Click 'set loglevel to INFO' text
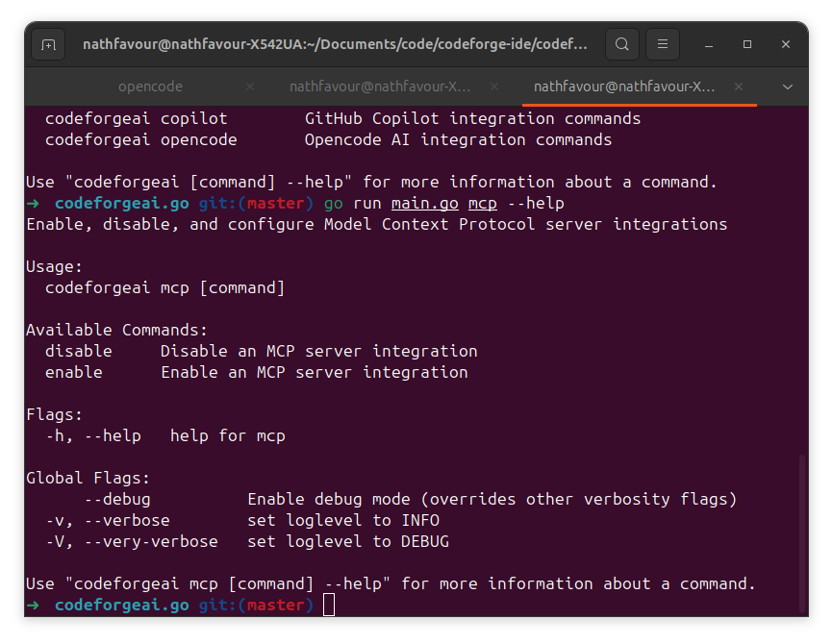Viewport: 833px width, 644px height. coord(343,520)
